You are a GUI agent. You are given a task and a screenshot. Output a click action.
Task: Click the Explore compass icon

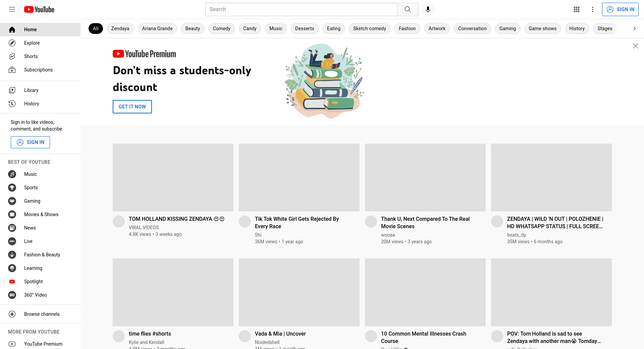12,43
